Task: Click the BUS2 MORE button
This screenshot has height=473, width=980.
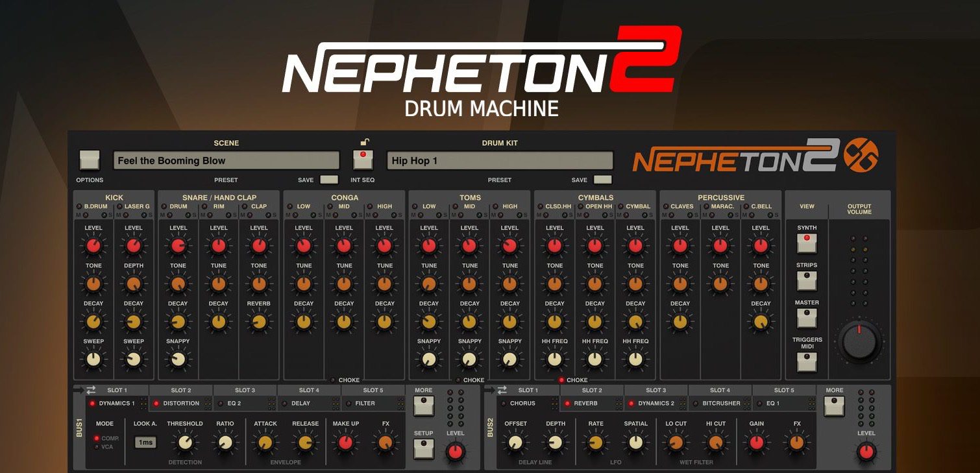Action: (x=835, y=406)
